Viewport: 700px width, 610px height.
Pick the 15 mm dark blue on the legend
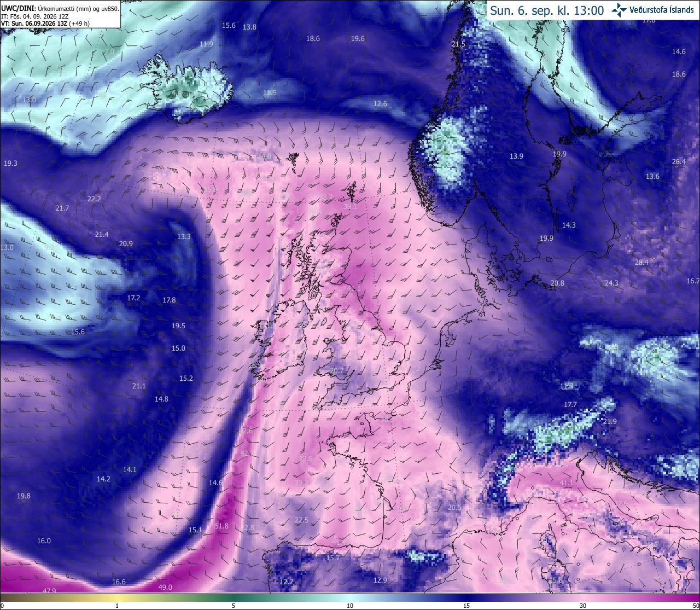click(x=466, y=598)
